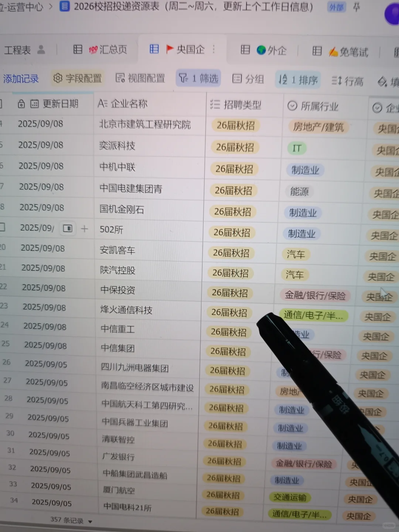Viewport: 399px width, 532px height.
Task: Open the 央国企 tab options dots
Action: [x=214, y=49]
